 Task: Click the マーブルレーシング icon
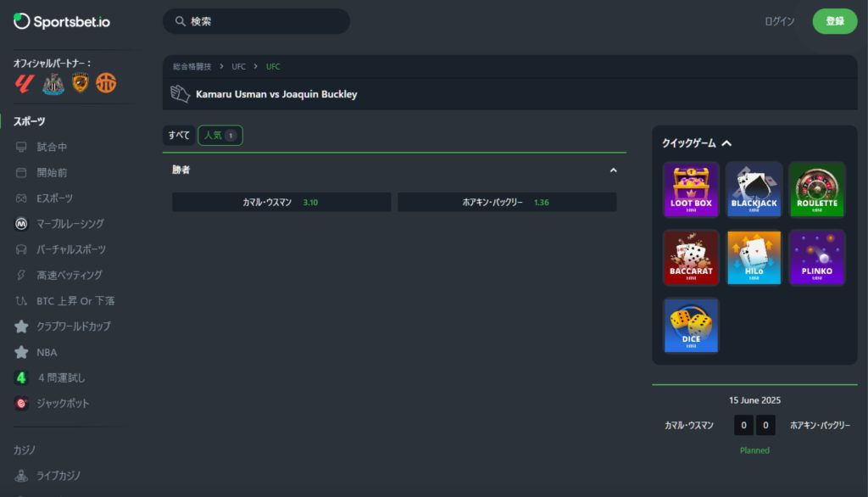tap(21, 224)
